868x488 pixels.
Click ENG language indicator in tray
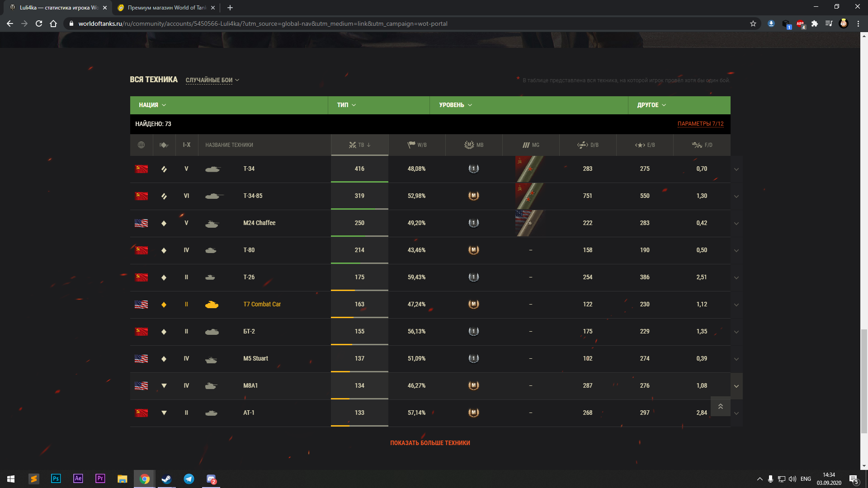[806, 479]
